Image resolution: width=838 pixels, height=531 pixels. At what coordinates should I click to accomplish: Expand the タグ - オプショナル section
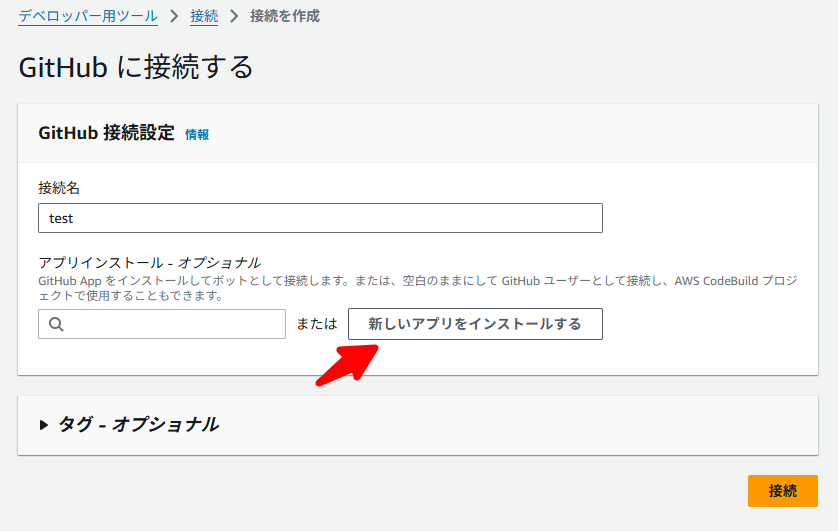[x=129, y=425]
